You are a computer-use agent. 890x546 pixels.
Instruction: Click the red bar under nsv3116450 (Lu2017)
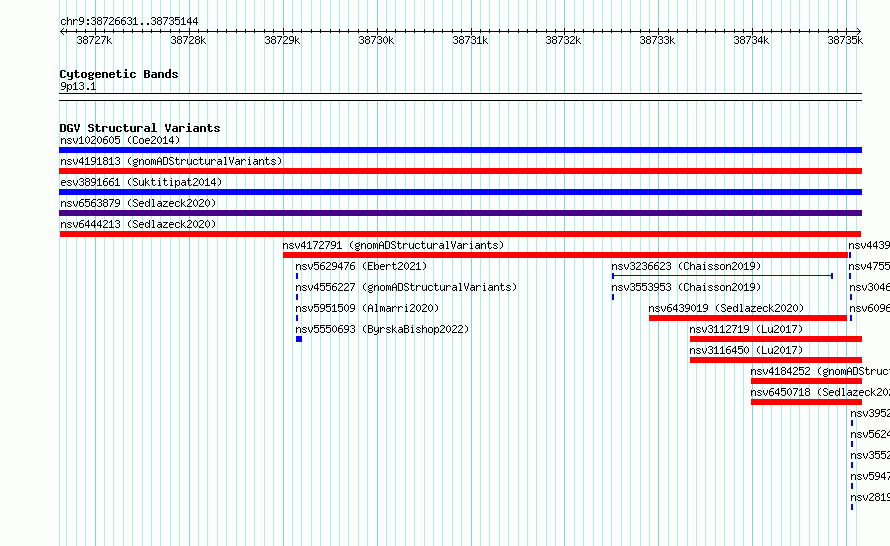[x=776, y=360]
